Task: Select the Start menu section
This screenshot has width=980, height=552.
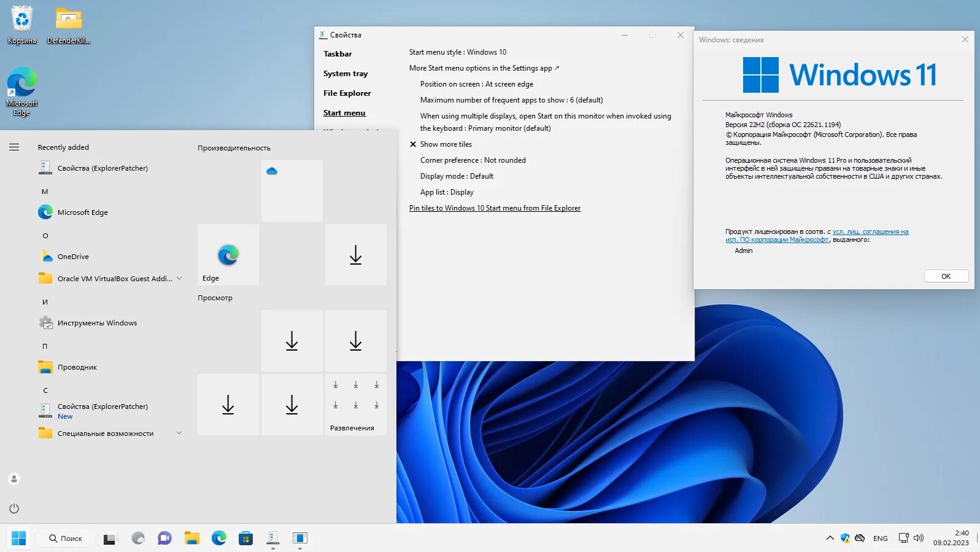Action: (x=344, y=113)
